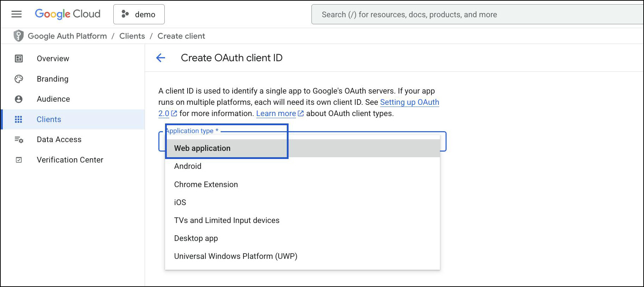Viewport: 644px width, 287px height.
Task: Open the demo project selector
Action: (x=139, y=14)
